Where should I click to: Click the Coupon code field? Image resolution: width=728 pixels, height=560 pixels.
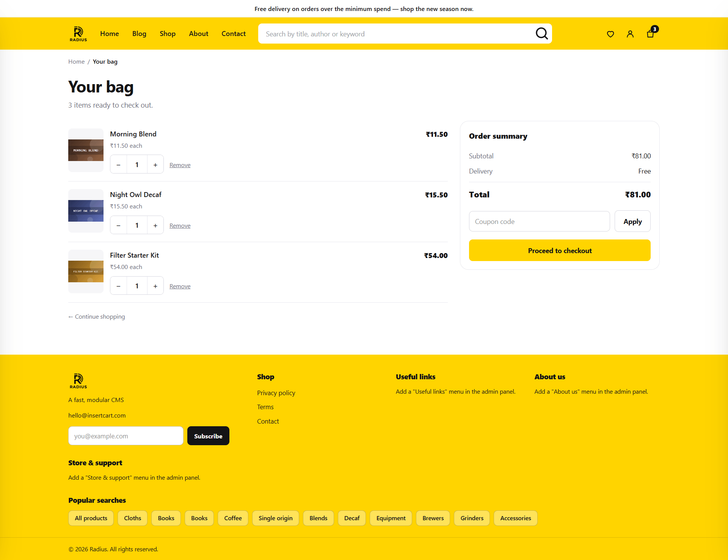[x=539, y=221]
